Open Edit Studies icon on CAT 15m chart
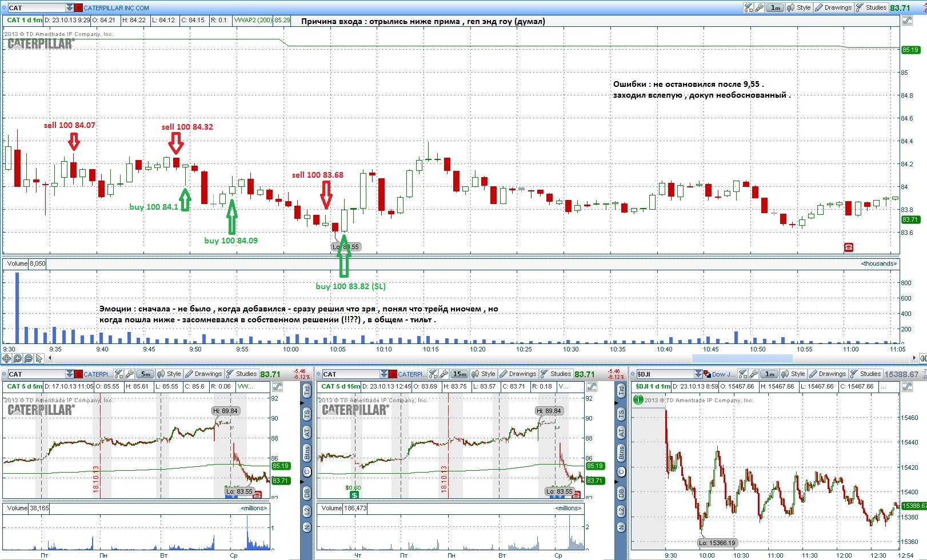This screenshot has height=560, width=927. point(433,374)
